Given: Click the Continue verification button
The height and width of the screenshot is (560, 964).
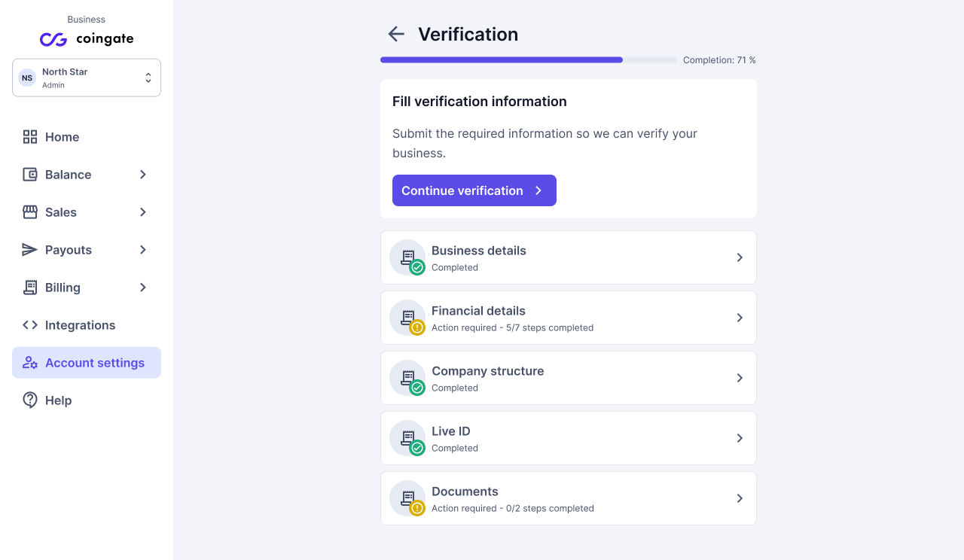Looking at the screenshot, I should (x=474, y=190).
